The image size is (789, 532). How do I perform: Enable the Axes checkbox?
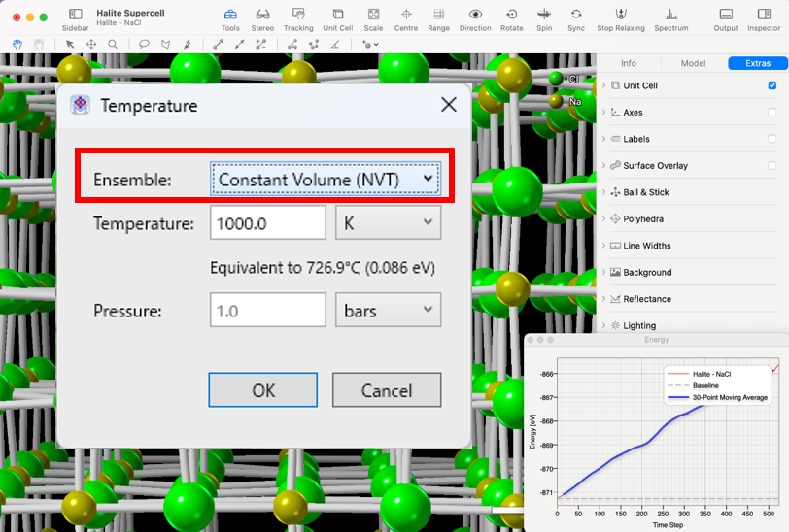pyautogui.click(x=772, y=113)
